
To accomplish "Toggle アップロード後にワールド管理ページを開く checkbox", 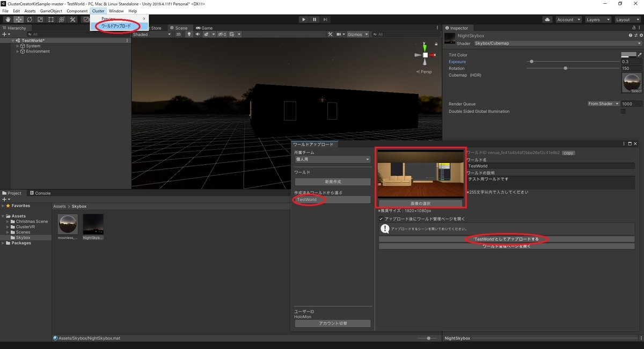I will (381, 219).
